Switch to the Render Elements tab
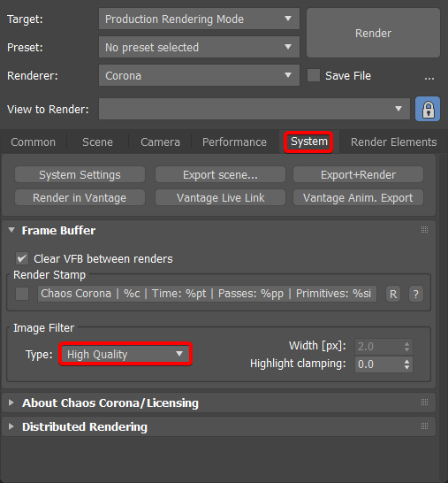 [x=393, y=142]
